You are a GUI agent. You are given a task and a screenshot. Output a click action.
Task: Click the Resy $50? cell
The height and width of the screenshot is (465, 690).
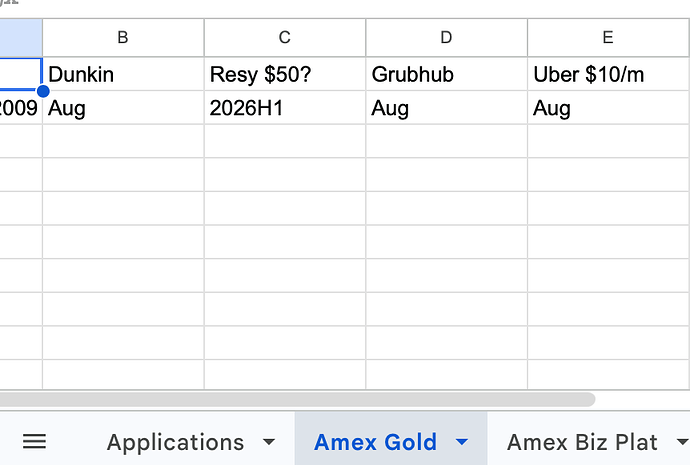pos(285,74)
